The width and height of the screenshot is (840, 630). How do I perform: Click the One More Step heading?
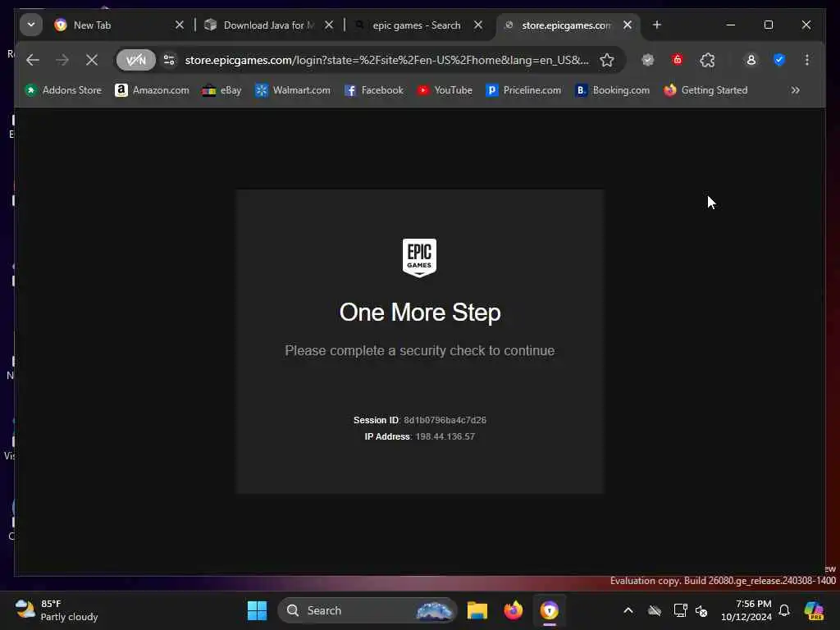[x=420, y=313]
